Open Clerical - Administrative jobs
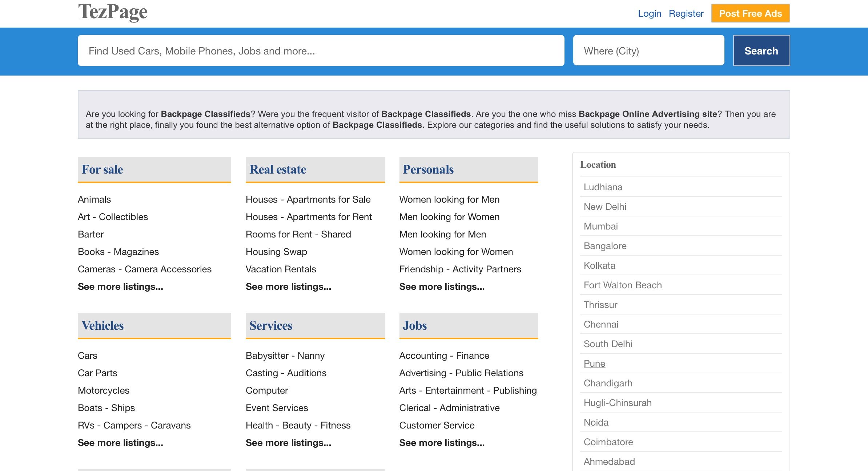Viewport: 868px width, 471px height. (449, 407)
